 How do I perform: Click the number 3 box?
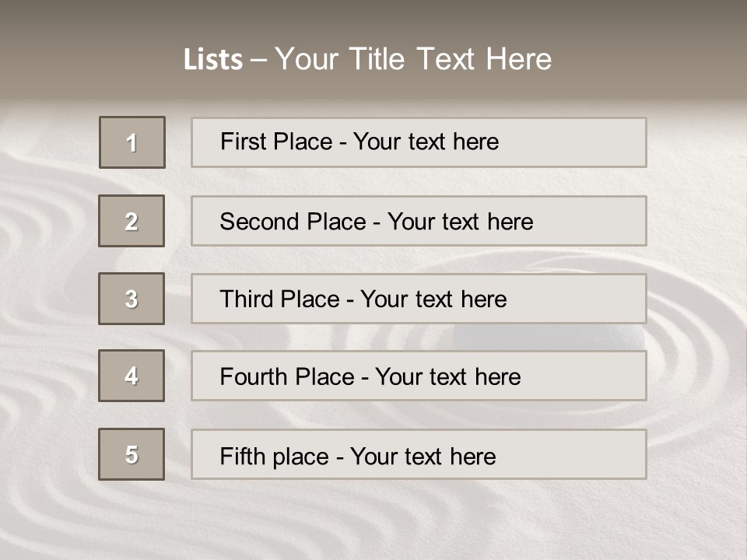coord(132,299)
